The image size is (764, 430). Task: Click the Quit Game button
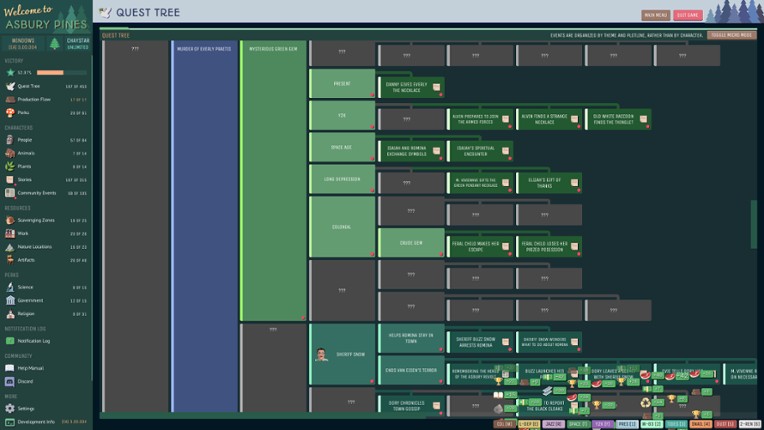pos(687,15)
